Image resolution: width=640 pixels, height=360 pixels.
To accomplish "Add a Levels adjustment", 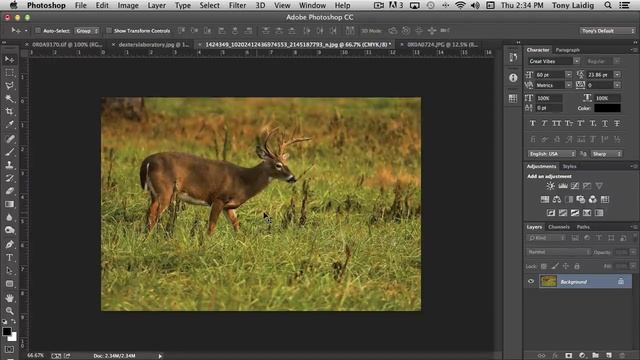I will point(562,186).
